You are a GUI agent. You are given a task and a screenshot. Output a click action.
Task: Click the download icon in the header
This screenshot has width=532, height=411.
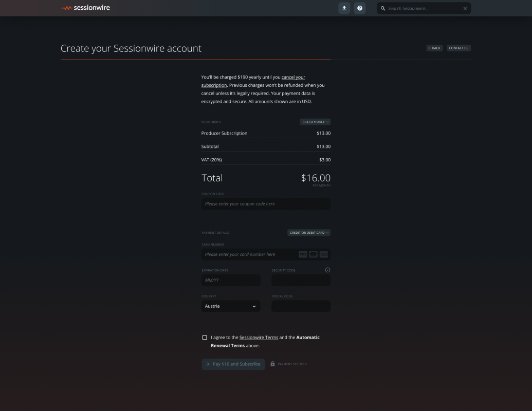(344, 8)
